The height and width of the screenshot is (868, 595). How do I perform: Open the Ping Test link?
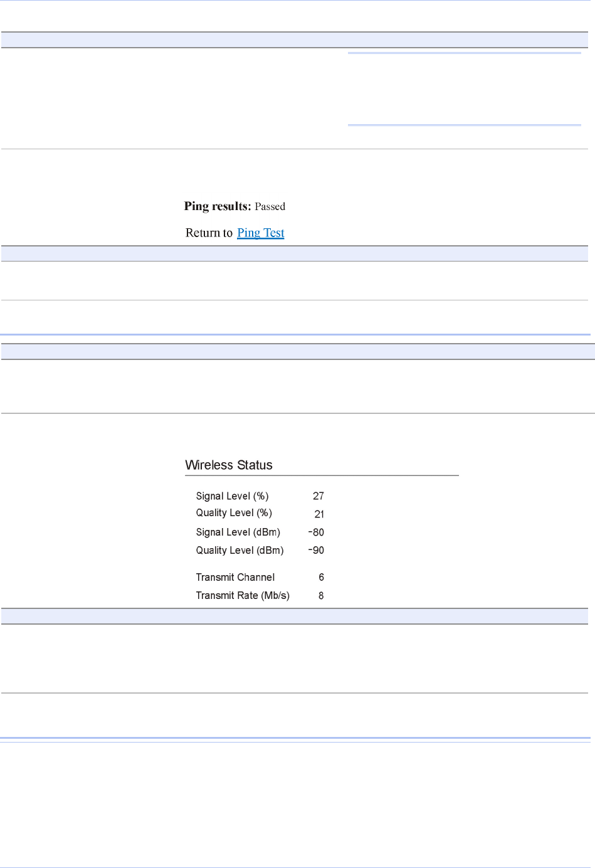tap(261, 233)
